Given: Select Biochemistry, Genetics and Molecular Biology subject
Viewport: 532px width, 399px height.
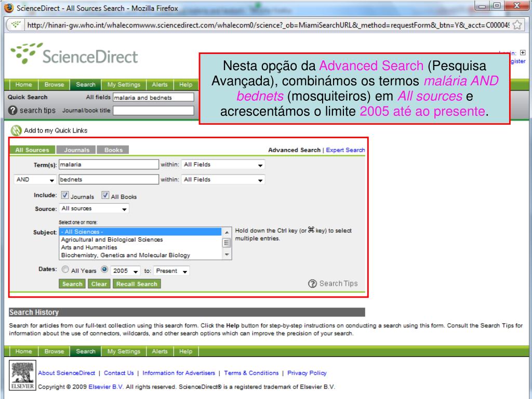Looking at the screenshot, I should click(x=140, y=255).
